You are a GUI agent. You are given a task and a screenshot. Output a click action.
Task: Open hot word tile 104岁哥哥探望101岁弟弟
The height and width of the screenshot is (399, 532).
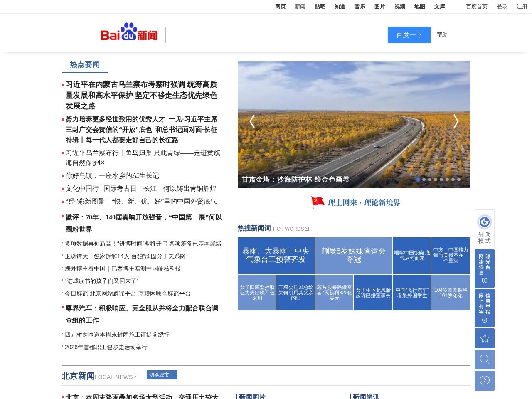tap(451, 293)
